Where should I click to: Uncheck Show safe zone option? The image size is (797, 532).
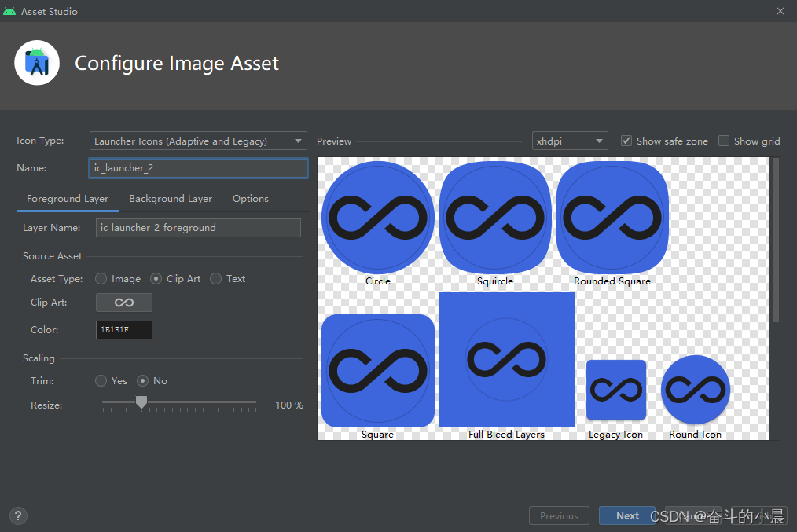626,141
